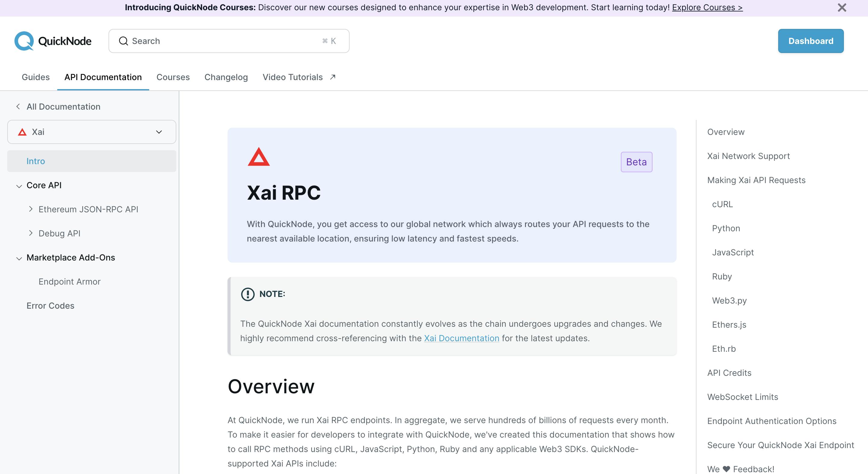Select the API Documentation tab
The width and height of the screenshot is (868, 474).
[x=103, y=77]
